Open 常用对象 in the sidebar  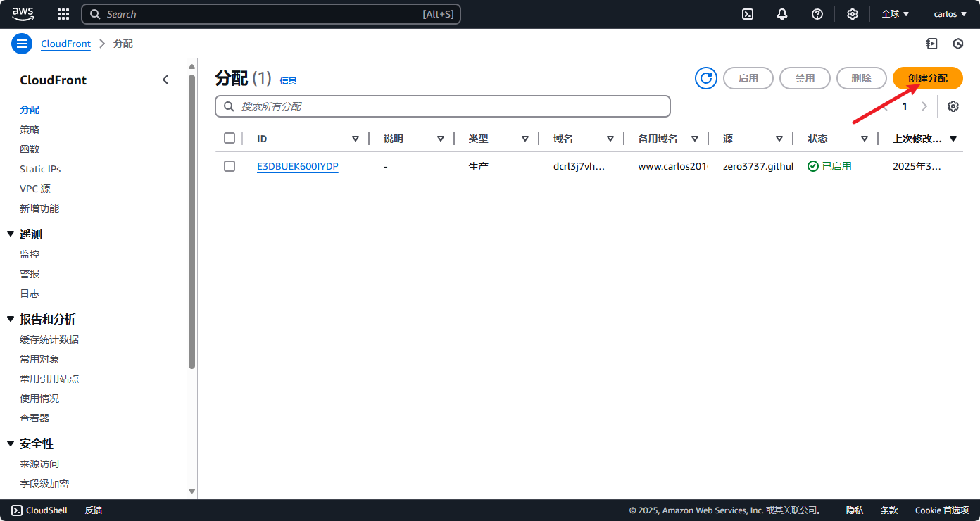39,359
